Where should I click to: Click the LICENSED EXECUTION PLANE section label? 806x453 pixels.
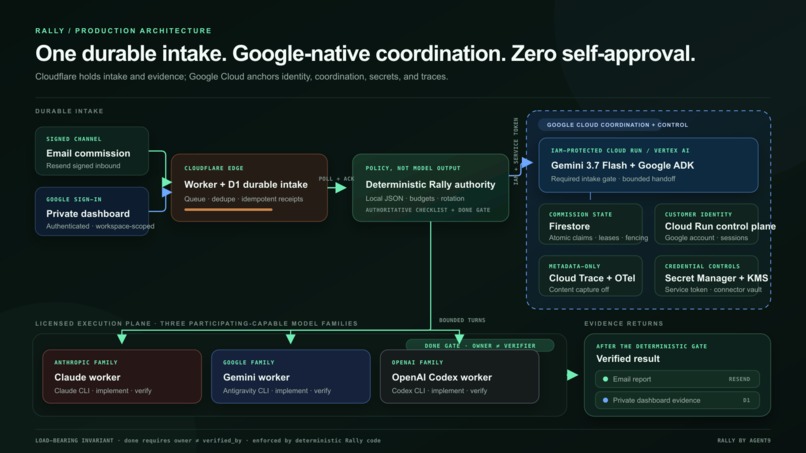pos(196,323)
